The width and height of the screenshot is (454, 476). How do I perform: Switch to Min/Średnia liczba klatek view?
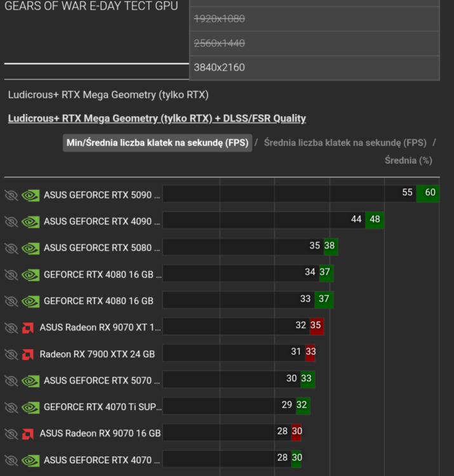coord(157,143)
